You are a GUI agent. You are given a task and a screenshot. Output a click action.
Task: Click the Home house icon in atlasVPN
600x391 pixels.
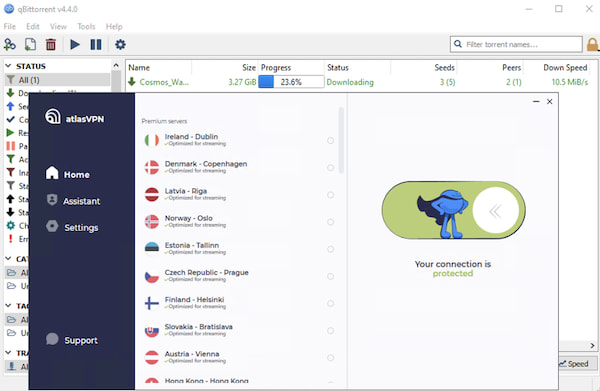[52, 173]
